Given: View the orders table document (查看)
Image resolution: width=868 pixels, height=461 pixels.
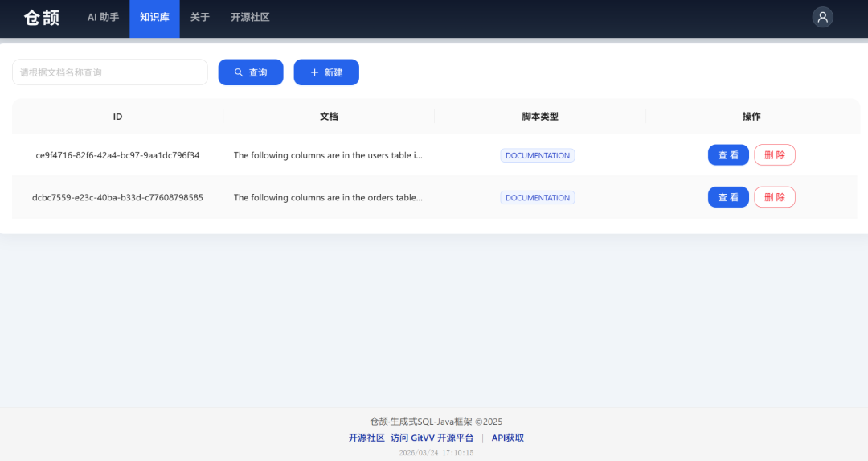Looking at the screenshot, I should pos(728,197).
